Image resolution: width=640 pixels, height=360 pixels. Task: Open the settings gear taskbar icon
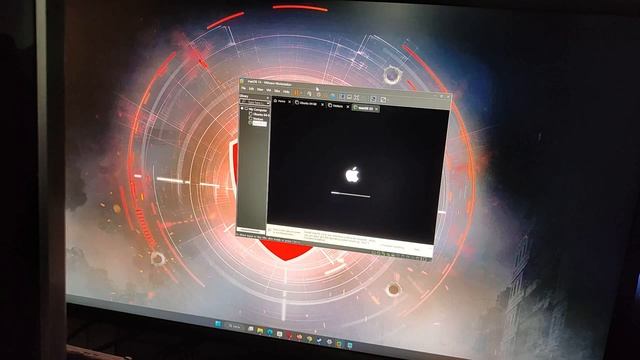pos(329,342)
